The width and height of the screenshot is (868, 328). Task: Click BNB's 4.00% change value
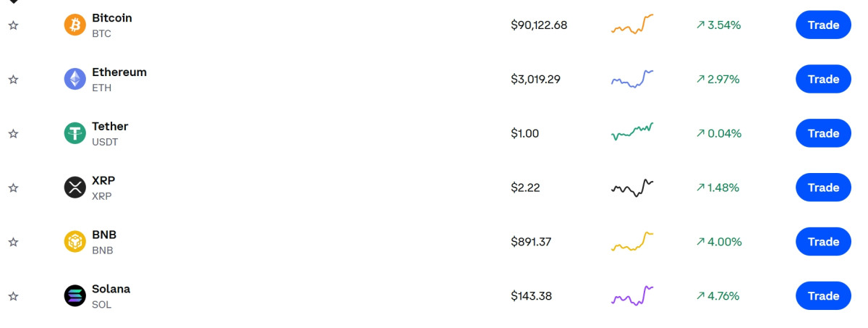719,242
